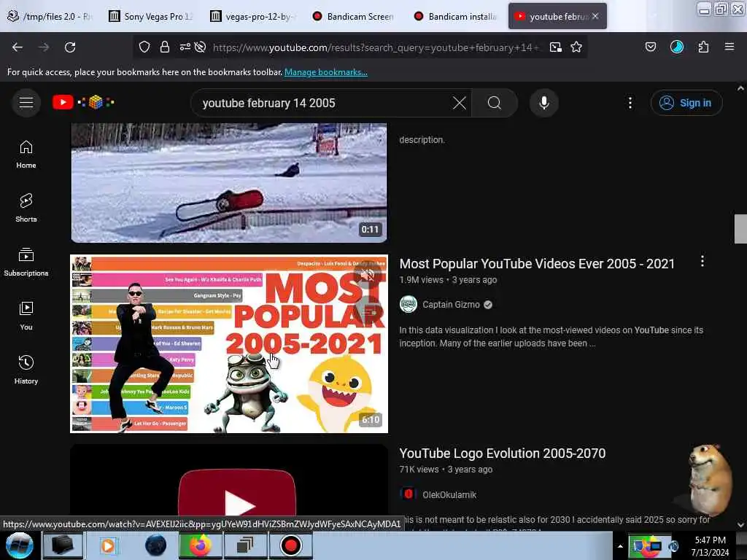
Task: Open action menu for Most Popular video
Action: coord(703,261)
